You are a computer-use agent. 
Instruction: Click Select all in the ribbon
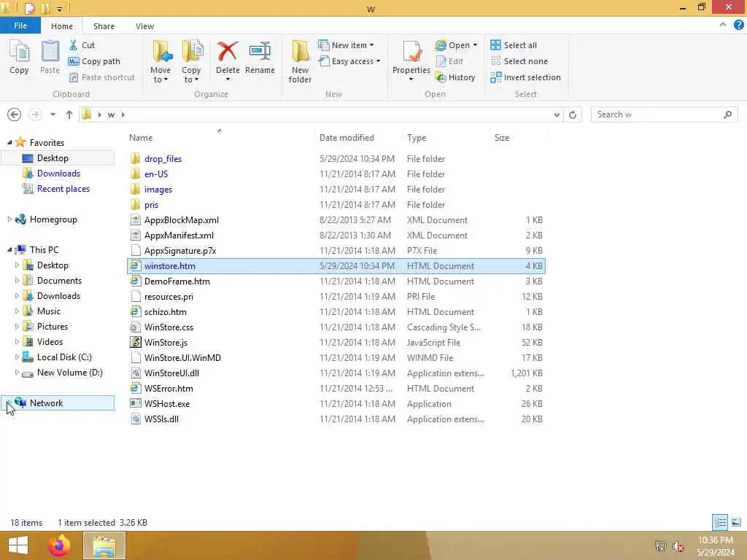click(x=514, y=45)
